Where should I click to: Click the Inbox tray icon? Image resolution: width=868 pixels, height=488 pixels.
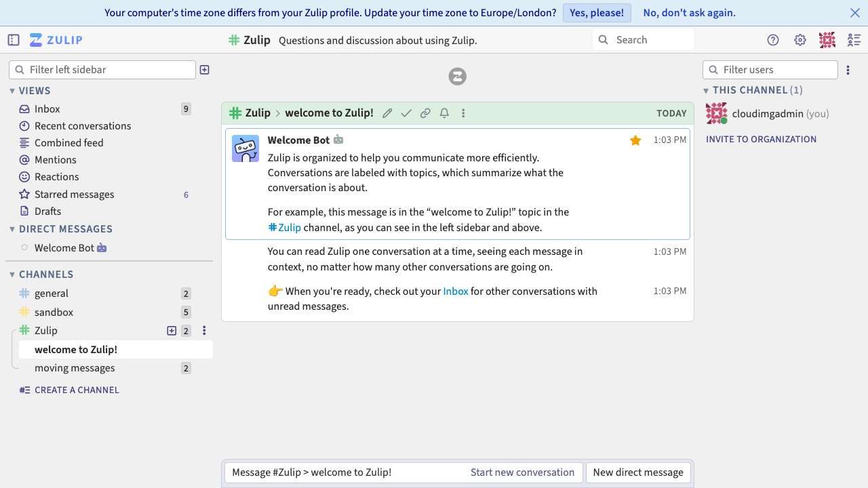pyautogui.click(x=24, y=109)
